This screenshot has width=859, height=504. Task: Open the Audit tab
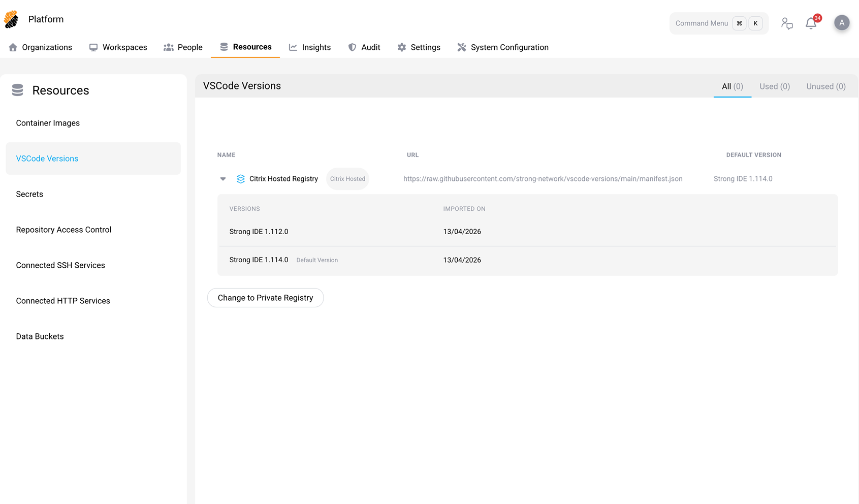coord(364,47)
